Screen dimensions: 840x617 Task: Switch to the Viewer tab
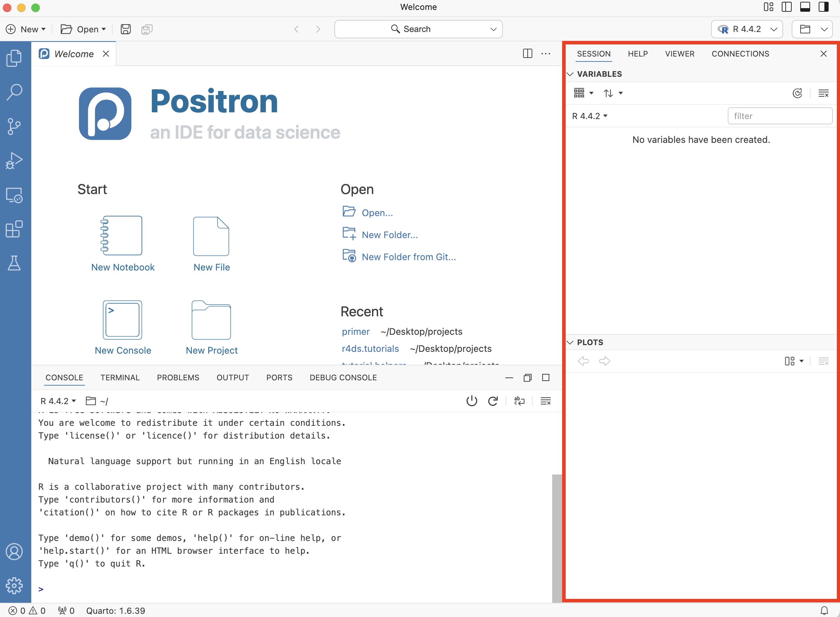click(x=679, y=54)
